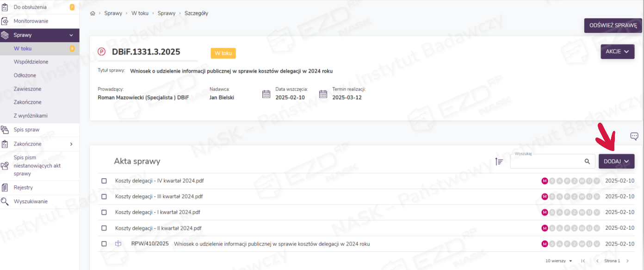Click the home icon in breadcrumb
644x270 pixels.
click(x=93, y=13)
